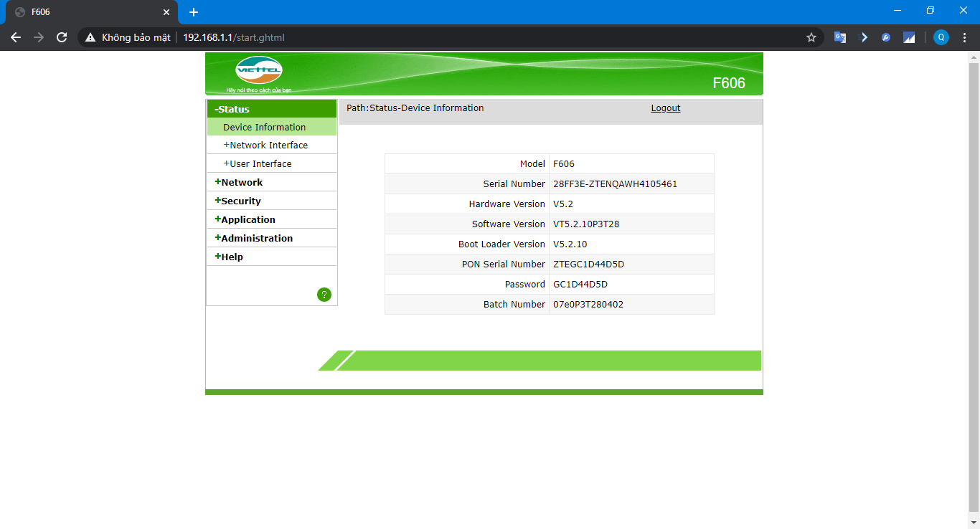
Task: Open a new tab with plus button
Action: [194, 12]
